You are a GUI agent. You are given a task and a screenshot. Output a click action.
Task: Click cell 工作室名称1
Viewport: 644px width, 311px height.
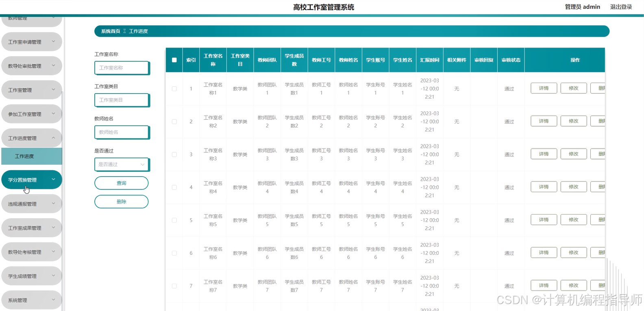pos(213,89)
